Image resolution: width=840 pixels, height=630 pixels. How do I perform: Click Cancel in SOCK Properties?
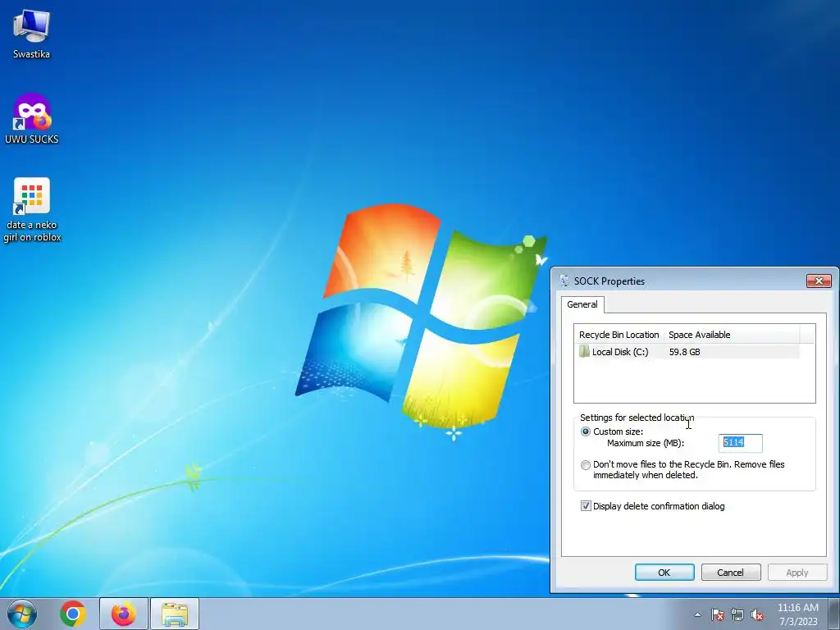pos(731,572)
